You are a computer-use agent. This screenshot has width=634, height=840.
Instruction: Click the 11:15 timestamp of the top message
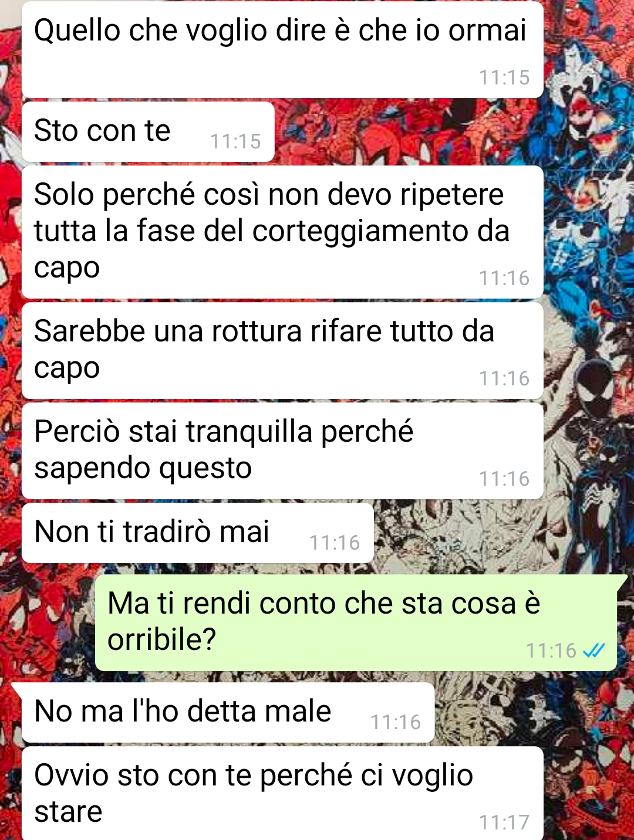tap(504, 77)
